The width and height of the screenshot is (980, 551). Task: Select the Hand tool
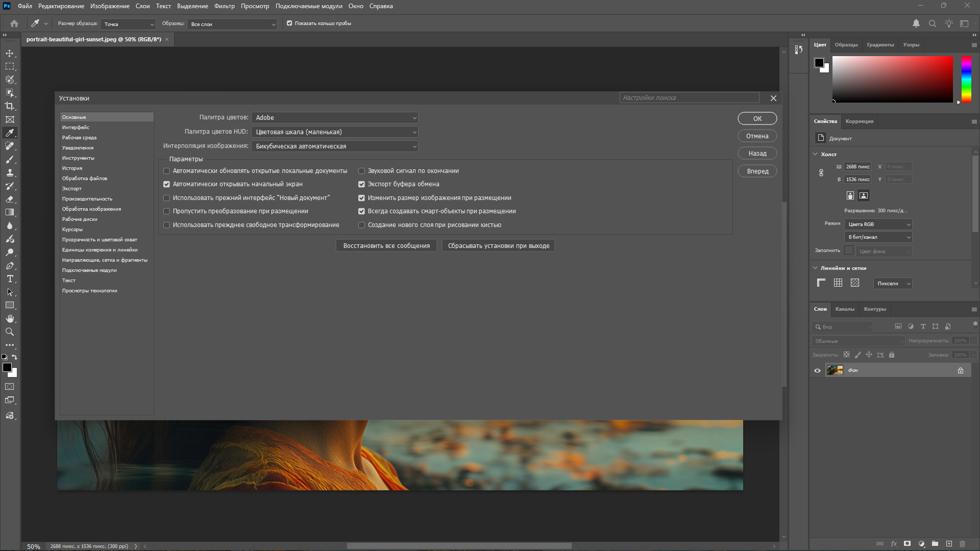pos(10,318)
